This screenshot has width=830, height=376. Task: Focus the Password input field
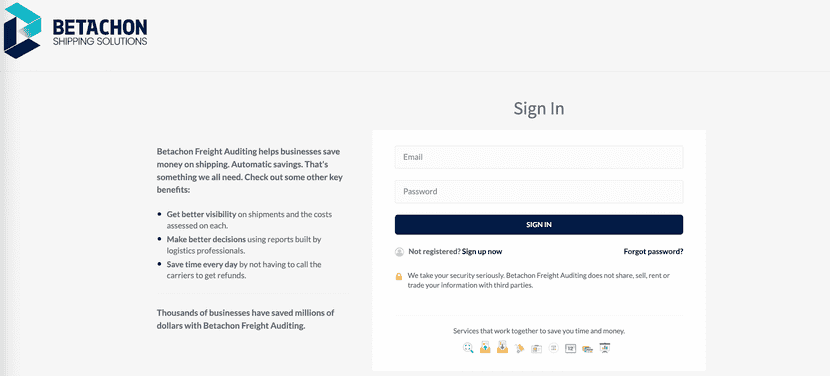pos(539,192)
